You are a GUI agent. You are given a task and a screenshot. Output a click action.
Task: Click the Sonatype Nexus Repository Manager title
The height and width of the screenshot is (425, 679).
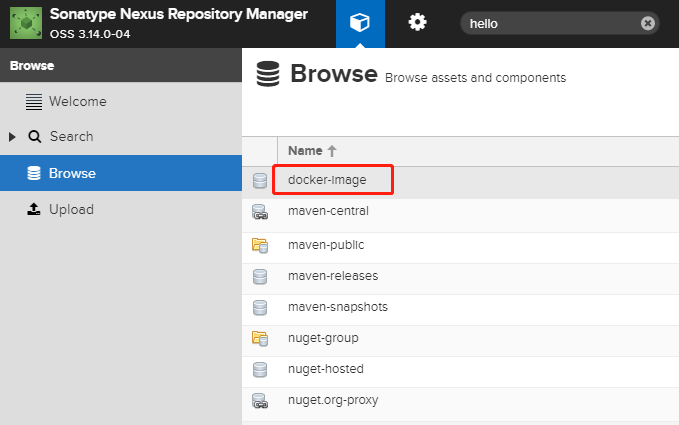click(x=179, y=14)
